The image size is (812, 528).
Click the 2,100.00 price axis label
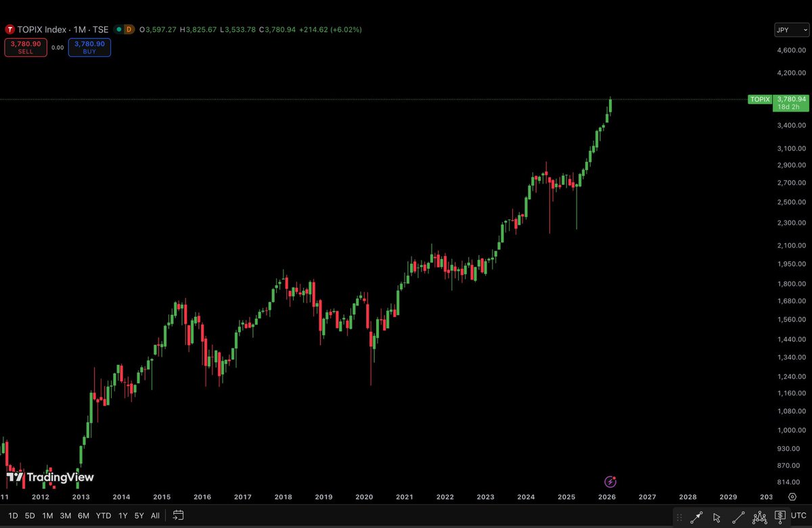[x=792, y=246]
